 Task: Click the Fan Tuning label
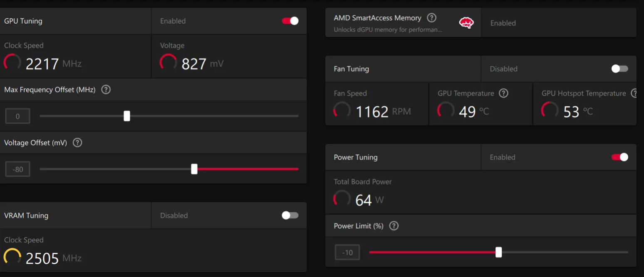tap(352, 69)
